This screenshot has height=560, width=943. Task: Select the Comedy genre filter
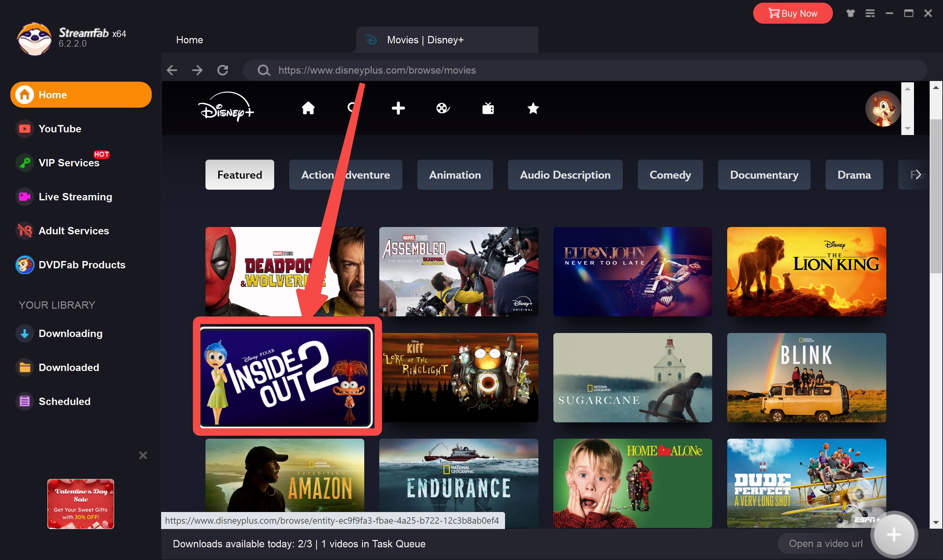point(670,175)
